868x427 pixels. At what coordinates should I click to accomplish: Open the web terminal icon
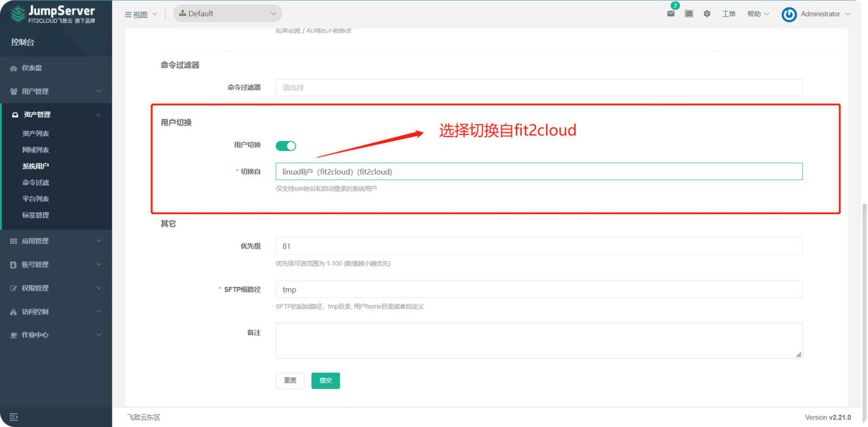(689, 14)
